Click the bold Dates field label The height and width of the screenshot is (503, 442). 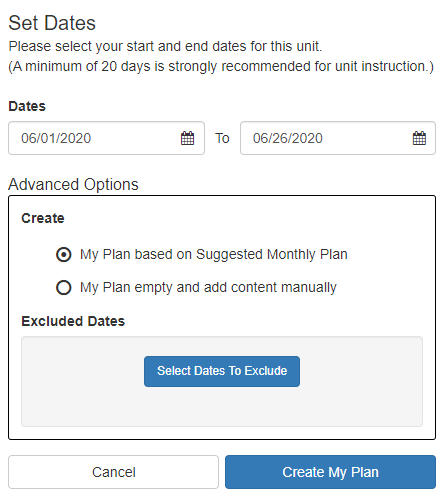pos(27,106)
